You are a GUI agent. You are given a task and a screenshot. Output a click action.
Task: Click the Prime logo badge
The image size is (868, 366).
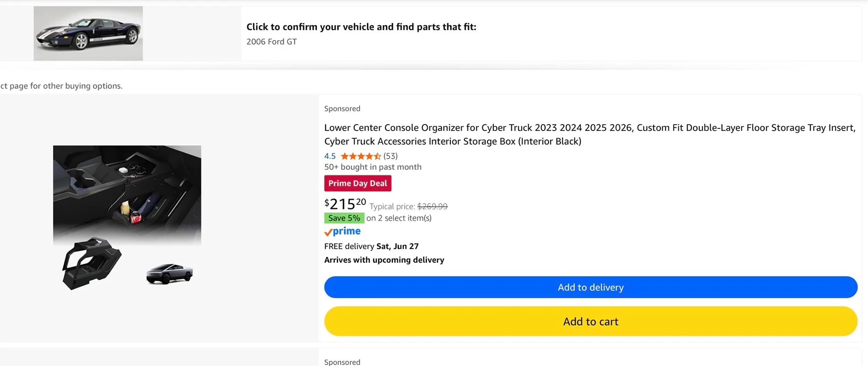pyautogui.click(x=343, y=232)
